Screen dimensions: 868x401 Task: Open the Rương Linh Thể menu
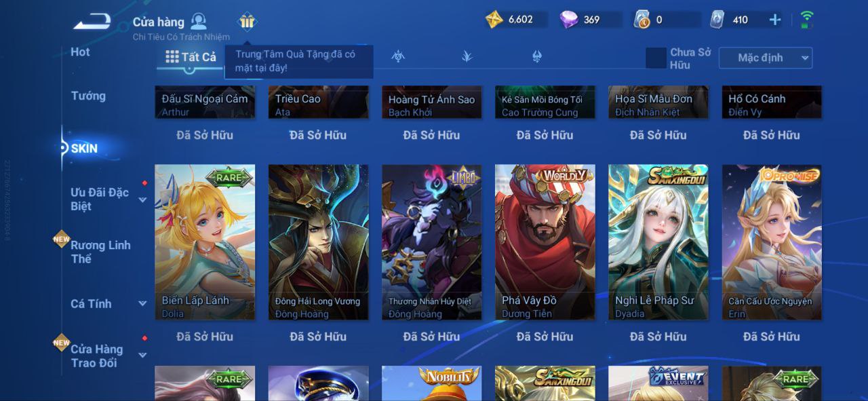[x=100, y=252]
